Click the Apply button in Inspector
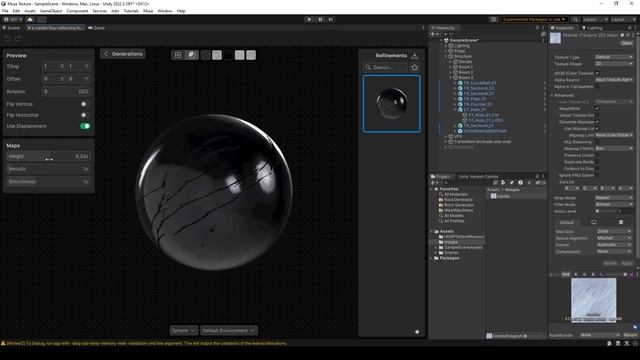640x360 pixels. click(x=627, y=263)
